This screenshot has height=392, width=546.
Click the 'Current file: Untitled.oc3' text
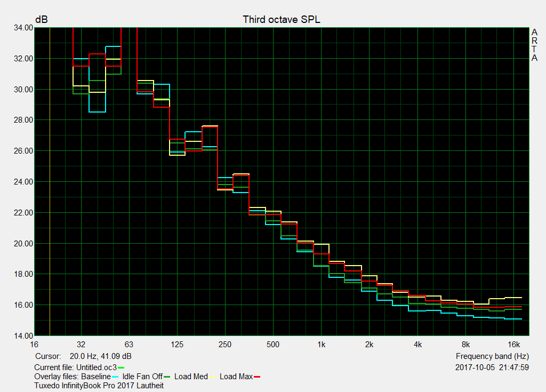(x=75, y=367)
